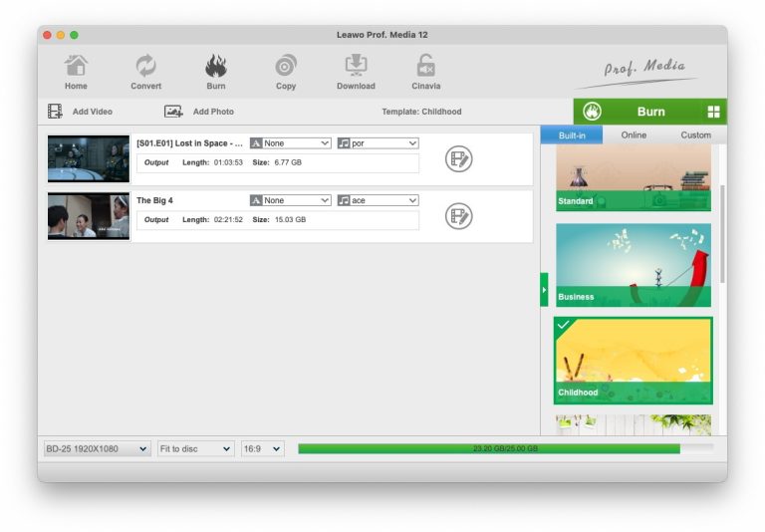
Task: Click the Add Photo icon
Action: (x=173, y=112)
